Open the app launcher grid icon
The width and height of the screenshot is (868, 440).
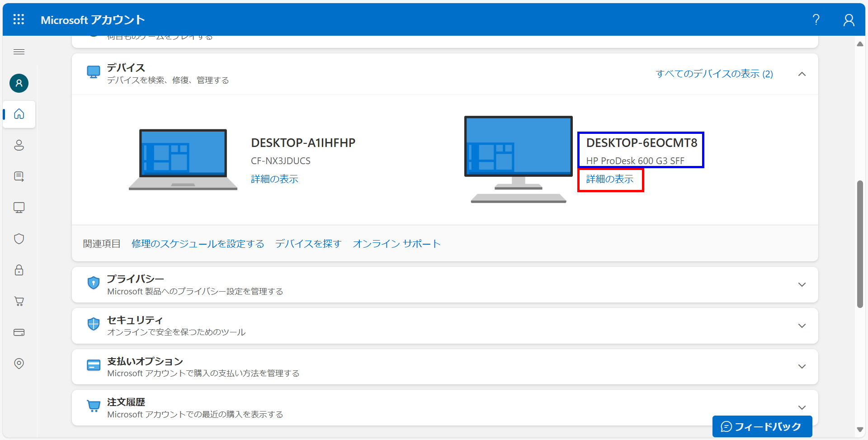19,19
